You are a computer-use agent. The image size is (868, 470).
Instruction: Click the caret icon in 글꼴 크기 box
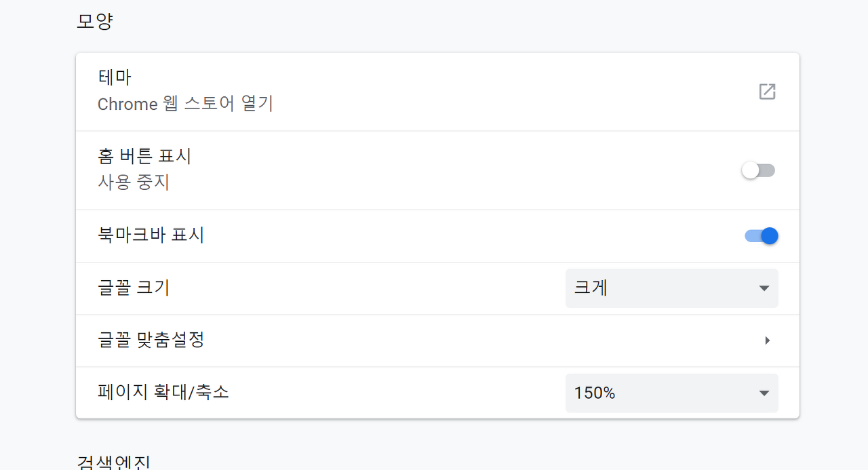[764, 288]
